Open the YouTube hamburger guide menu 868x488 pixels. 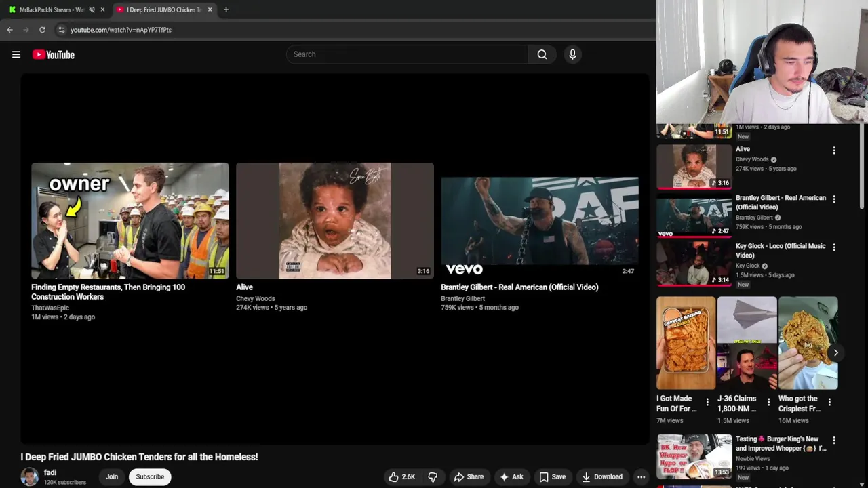coord(16,55)
